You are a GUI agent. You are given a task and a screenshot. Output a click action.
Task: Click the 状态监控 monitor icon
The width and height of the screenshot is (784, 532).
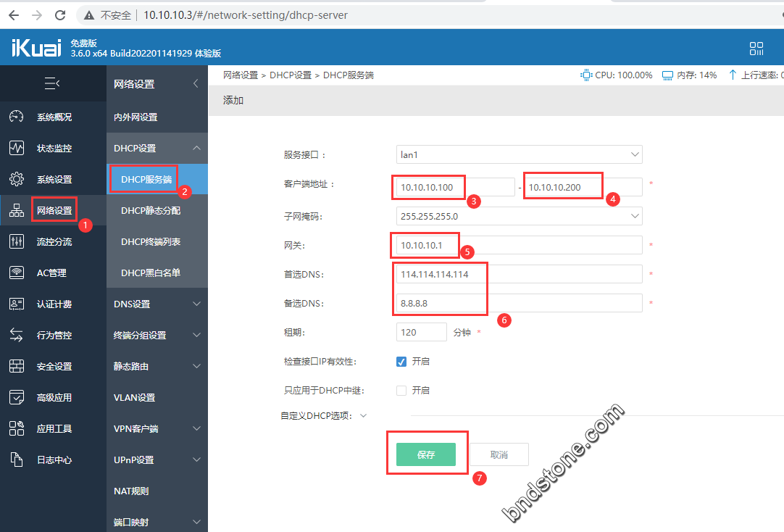coord(17,148)
